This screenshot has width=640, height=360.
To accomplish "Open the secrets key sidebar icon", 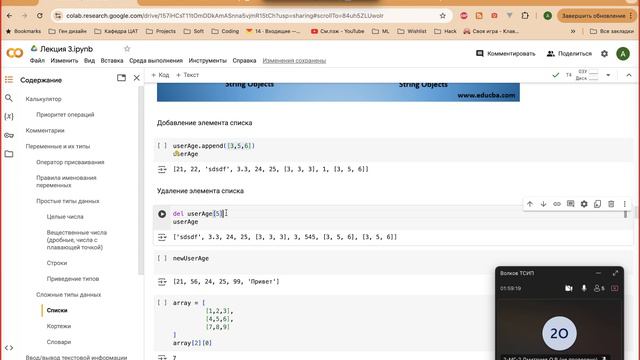I will click(x=9, y=135).
